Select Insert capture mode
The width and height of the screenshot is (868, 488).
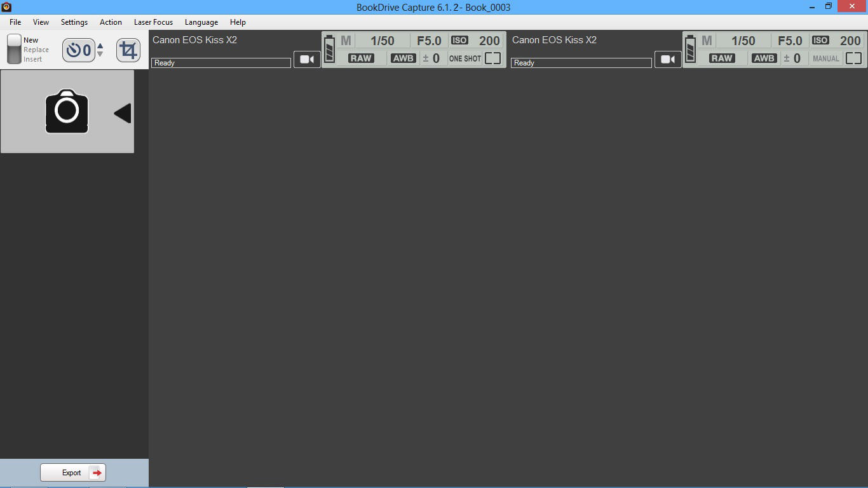tap(32, 59)
